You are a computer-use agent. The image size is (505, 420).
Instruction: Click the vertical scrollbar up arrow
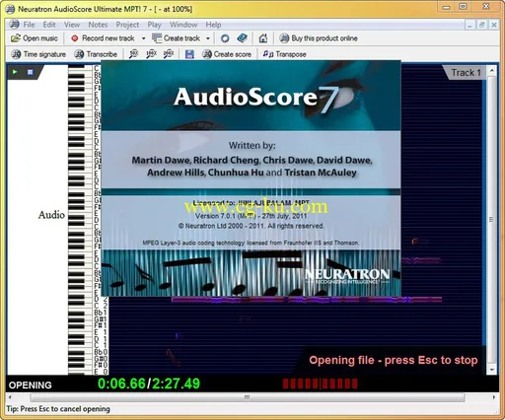pyautogui.click(x=492, y=70)
